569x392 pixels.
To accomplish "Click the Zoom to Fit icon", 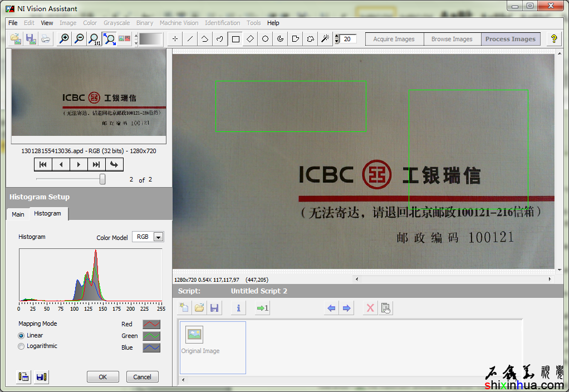I will pyautogui.click(x=109, y=39).
